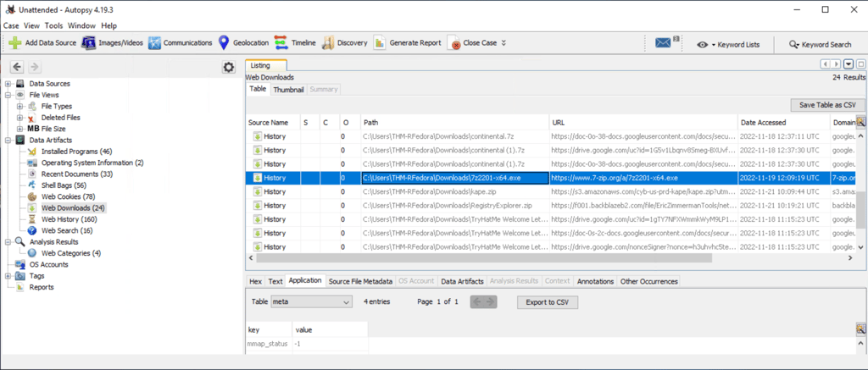Sort by the Path column header
868x370 pixels.
454,122
